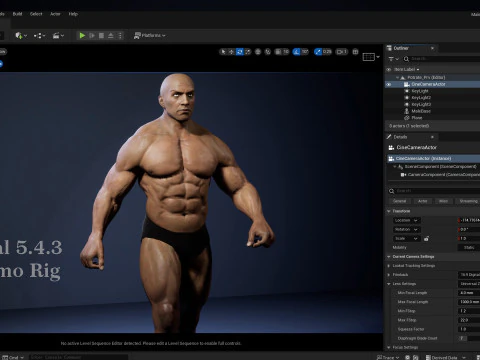
Task: Open the Actor menu
Action: pyautogui.click(x=55, y=14)
